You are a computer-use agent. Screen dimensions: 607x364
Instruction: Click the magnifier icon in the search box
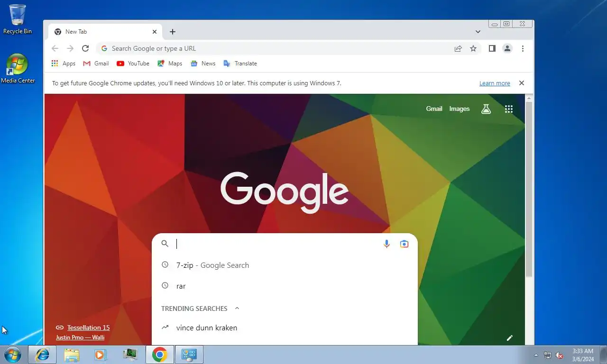click(165, 244)
